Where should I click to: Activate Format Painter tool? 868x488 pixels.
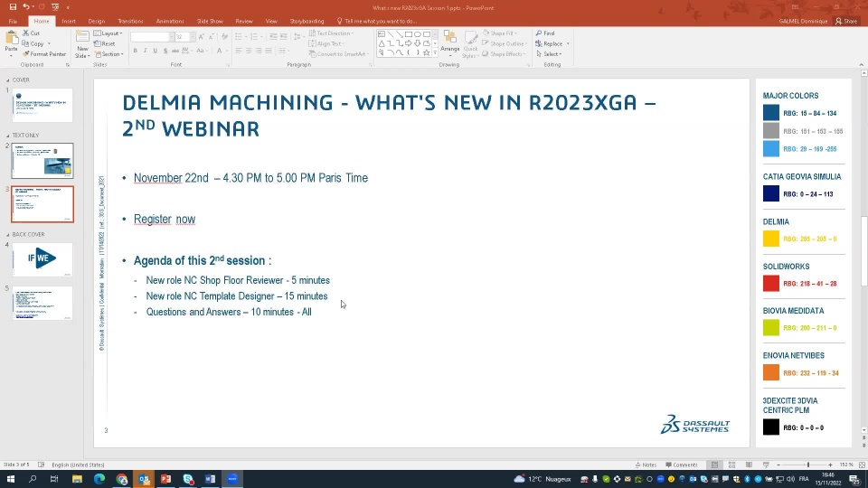(x=43, y=54)
